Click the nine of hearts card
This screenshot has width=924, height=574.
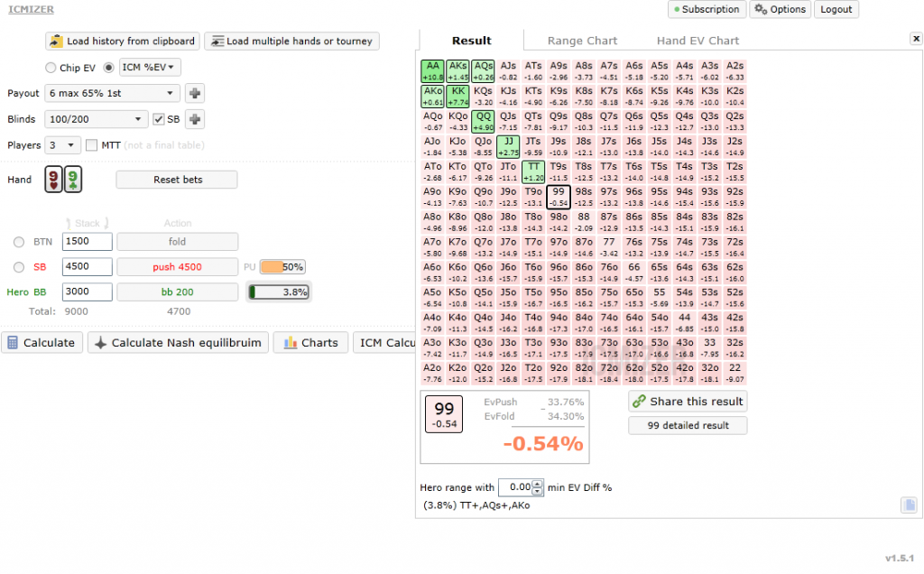(x=53, y=180)
